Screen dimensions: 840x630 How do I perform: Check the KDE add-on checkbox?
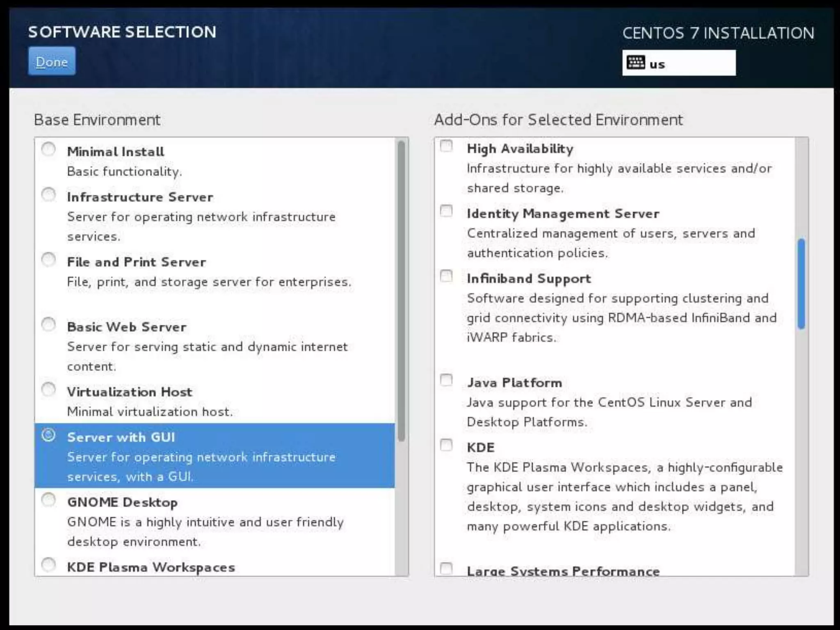446,445
